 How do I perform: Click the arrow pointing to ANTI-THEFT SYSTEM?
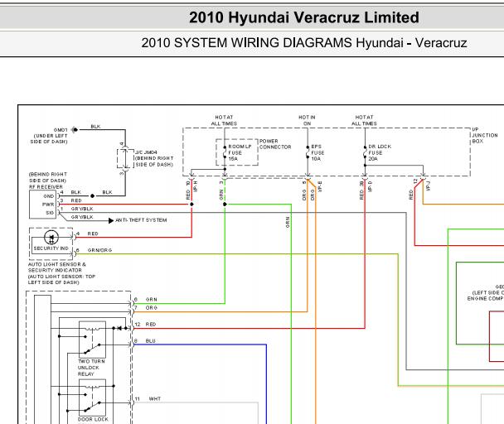tap(111, 220)
